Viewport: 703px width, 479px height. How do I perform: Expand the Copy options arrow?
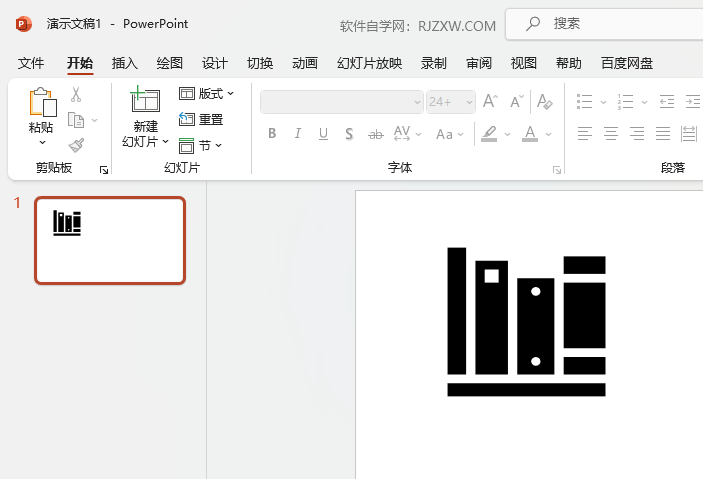pyautogui.click(x=95, y=120)
